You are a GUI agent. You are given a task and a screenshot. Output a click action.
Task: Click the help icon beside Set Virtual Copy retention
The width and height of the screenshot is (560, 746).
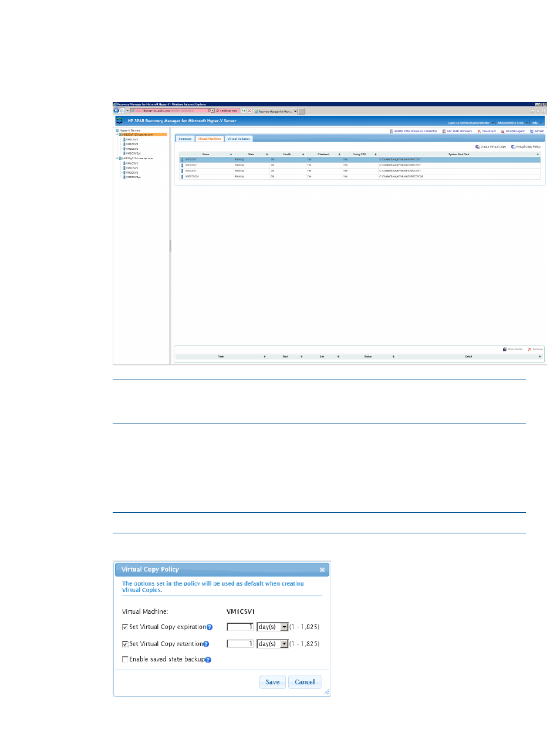pyautogui.click(x=206, y=644)
